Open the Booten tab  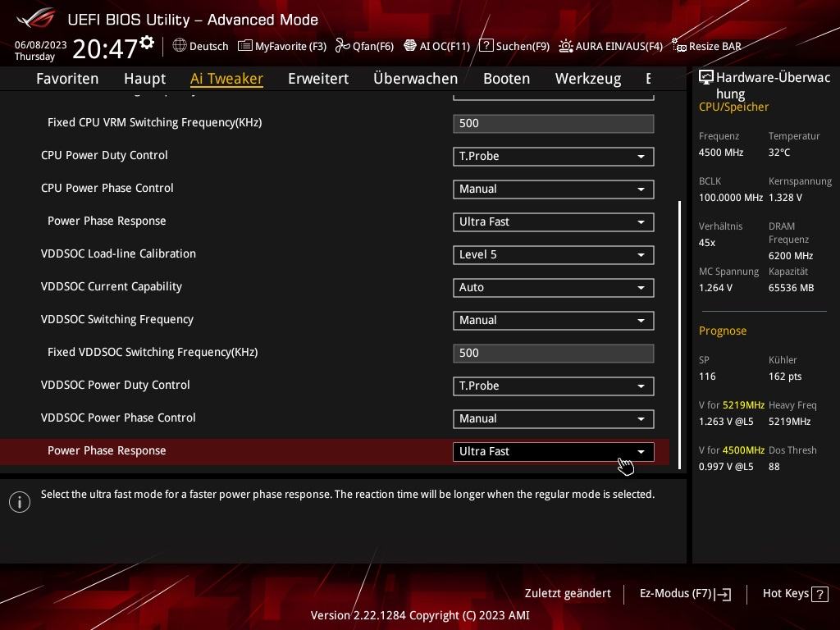[506, 79]
